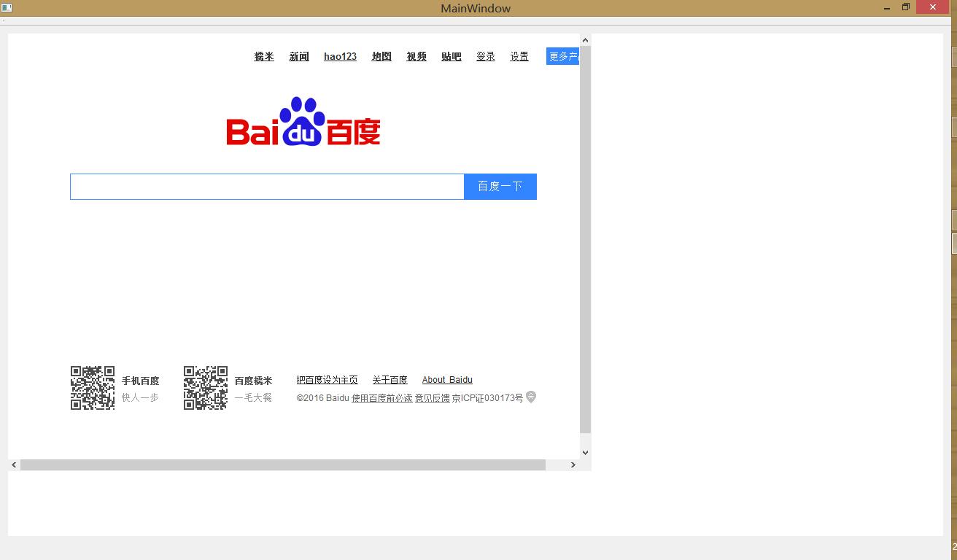Image resolution: width=957 pixels, height=560 pixels.
Task: Open the 地图 map link
Action: tap(381, 56)
